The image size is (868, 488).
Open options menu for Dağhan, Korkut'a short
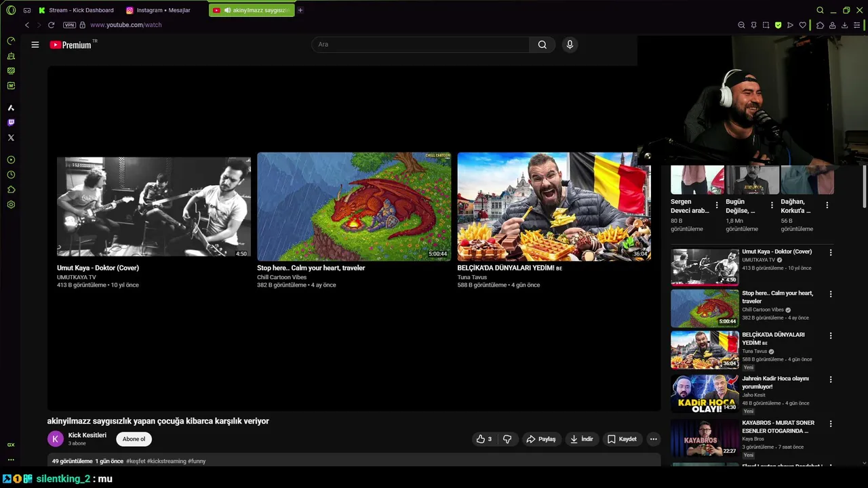(827, 205)
